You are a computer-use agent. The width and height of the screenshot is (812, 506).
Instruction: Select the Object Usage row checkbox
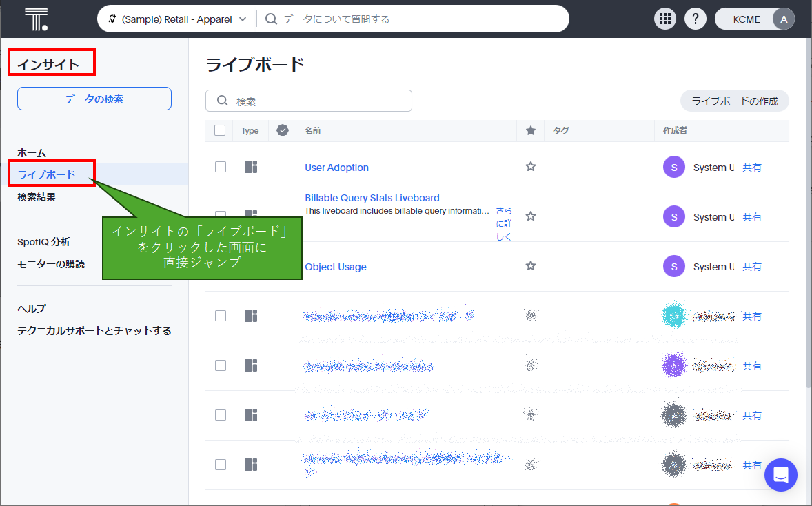[221, 266]
